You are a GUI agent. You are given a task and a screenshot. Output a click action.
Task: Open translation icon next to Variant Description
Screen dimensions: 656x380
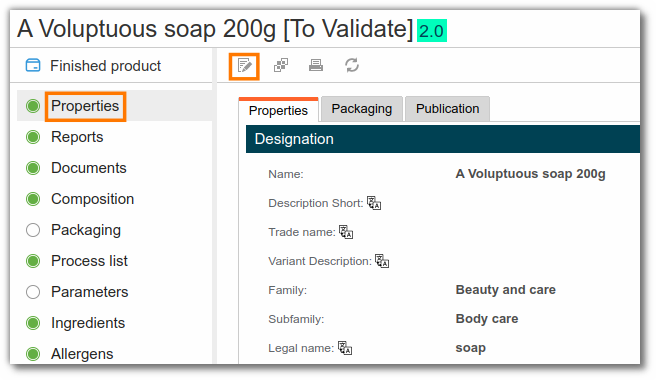(x=382, y=261)
